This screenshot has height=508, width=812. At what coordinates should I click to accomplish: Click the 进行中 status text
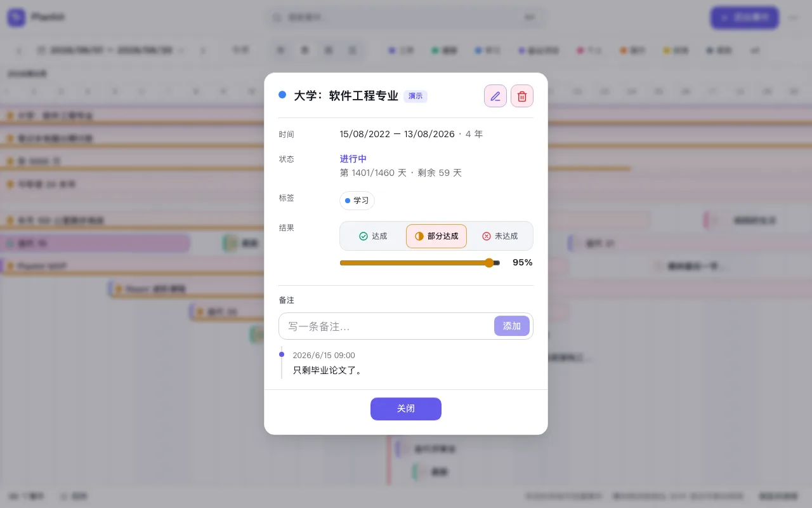point(353,159)
